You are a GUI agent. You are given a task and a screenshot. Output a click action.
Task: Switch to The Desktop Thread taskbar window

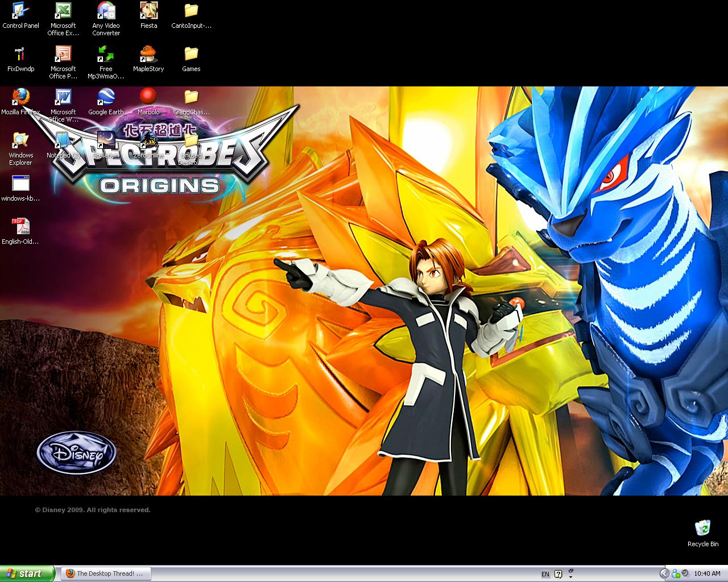click(105, 573)
